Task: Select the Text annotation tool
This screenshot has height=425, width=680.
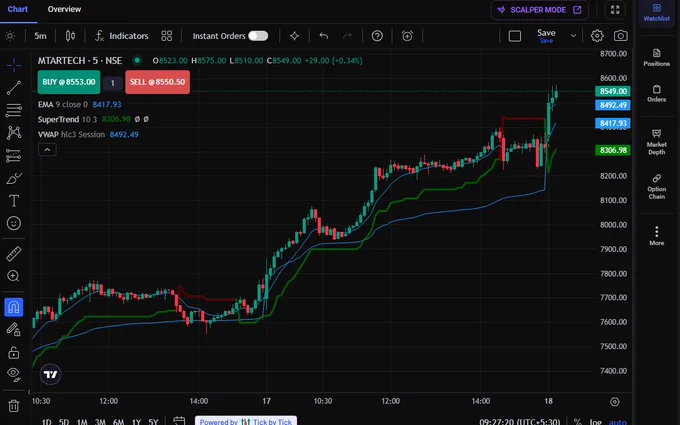Action: (14, 201)
